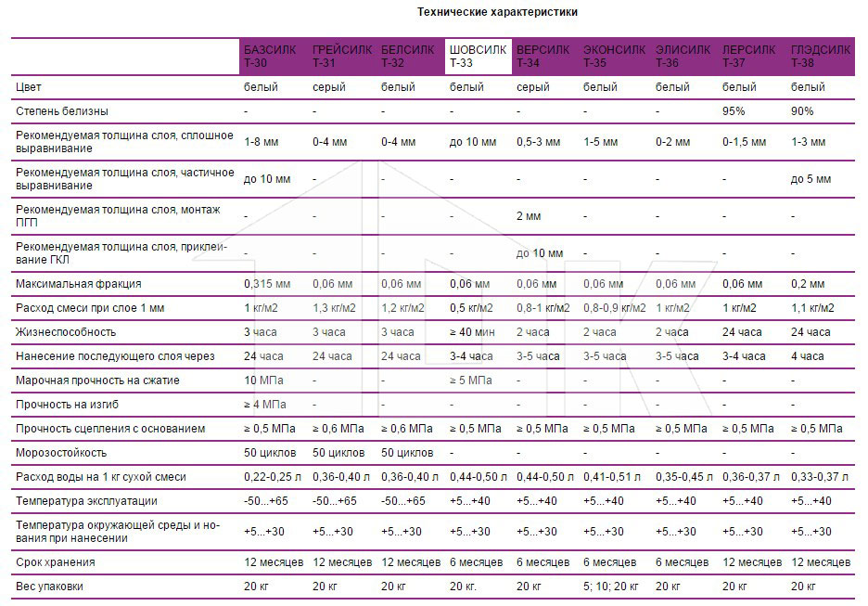Click the '≥ 40 мин' pot life value
The width and height of the screenshot is (868, 606).
[x=472, y=332]
